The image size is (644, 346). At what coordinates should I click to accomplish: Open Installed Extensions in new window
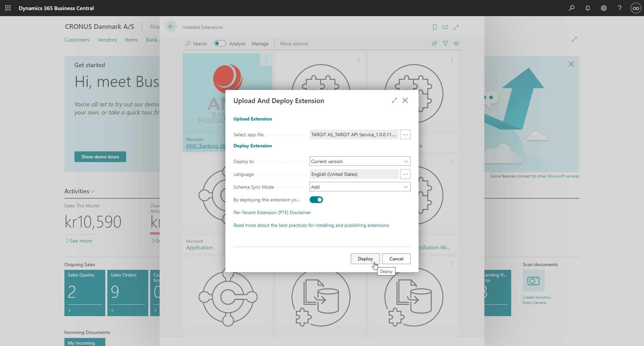(445, 27)
